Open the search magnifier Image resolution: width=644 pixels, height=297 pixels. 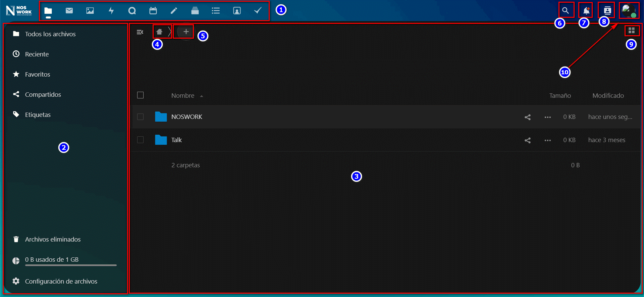click(x=566, y=10)
